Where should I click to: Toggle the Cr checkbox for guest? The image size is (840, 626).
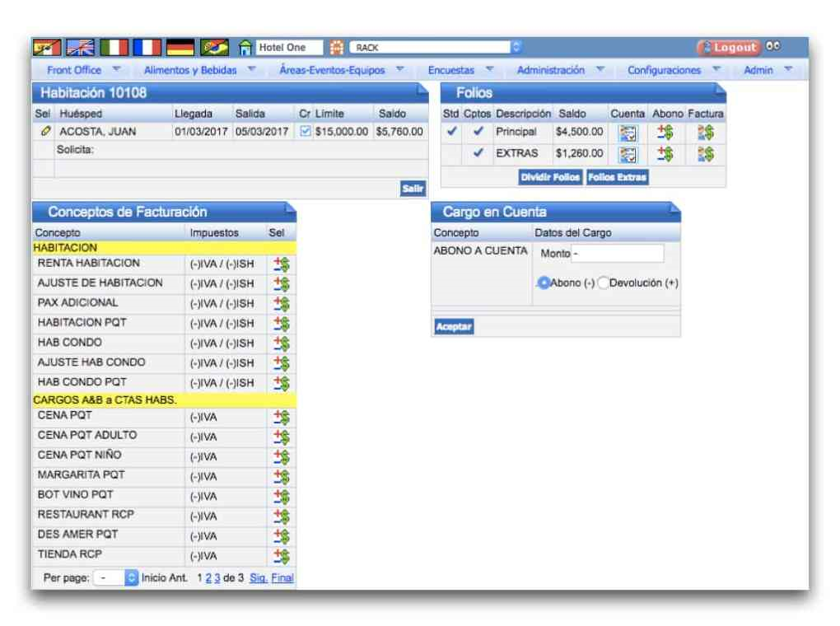pyautogui.click(x=306, y=132)
